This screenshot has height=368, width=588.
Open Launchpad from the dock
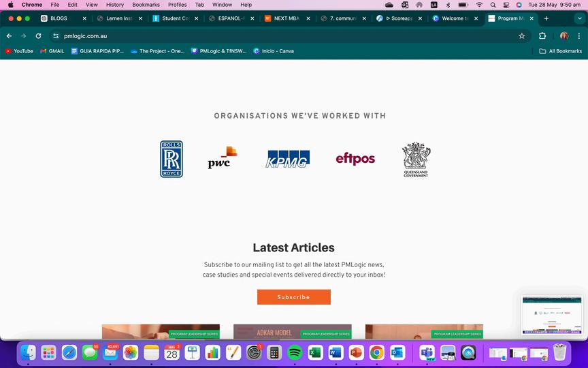click(49, 352)
